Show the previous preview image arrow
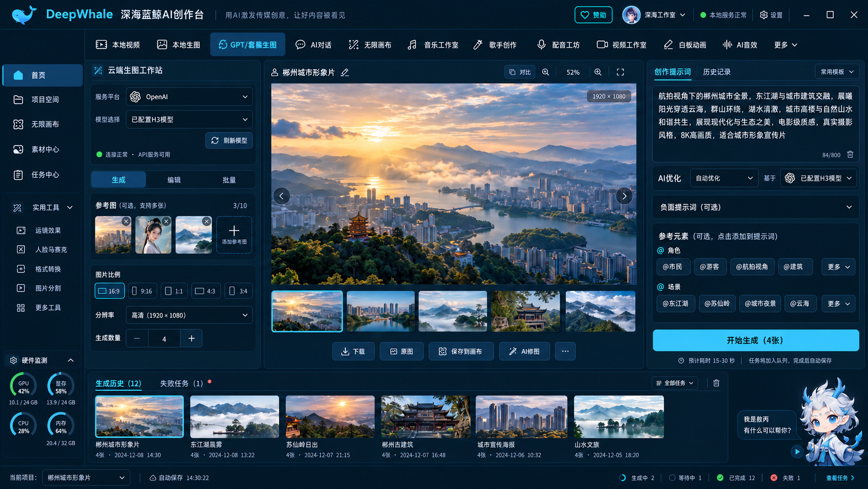The width and height of the screenshot is (868, 489). (282, 196)
